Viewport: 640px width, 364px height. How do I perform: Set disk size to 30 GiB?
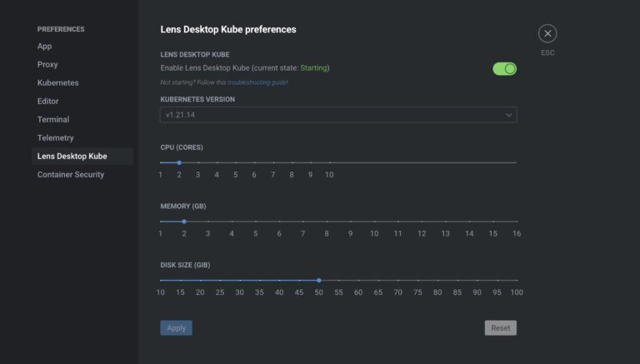click(x=240, y=281)
